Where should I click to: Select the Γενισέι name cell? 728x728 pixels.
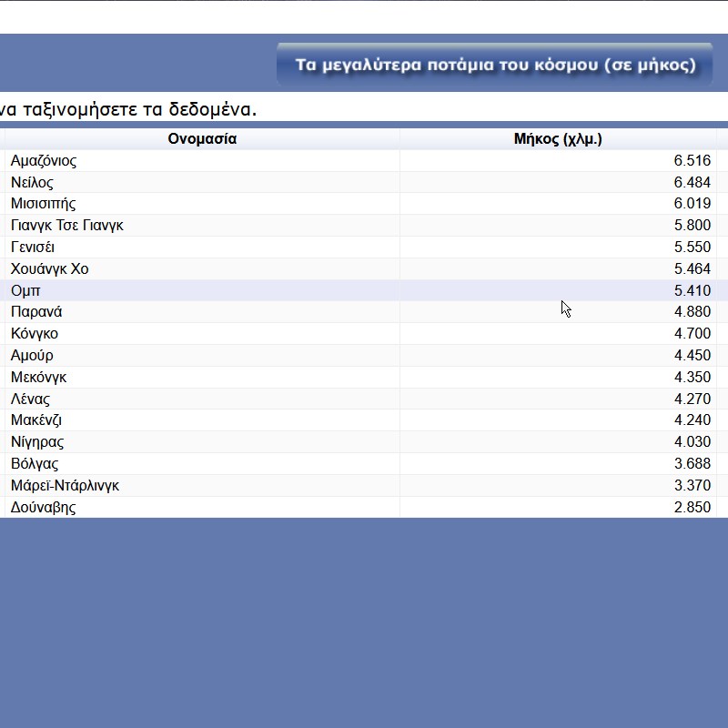click(202, 247)
